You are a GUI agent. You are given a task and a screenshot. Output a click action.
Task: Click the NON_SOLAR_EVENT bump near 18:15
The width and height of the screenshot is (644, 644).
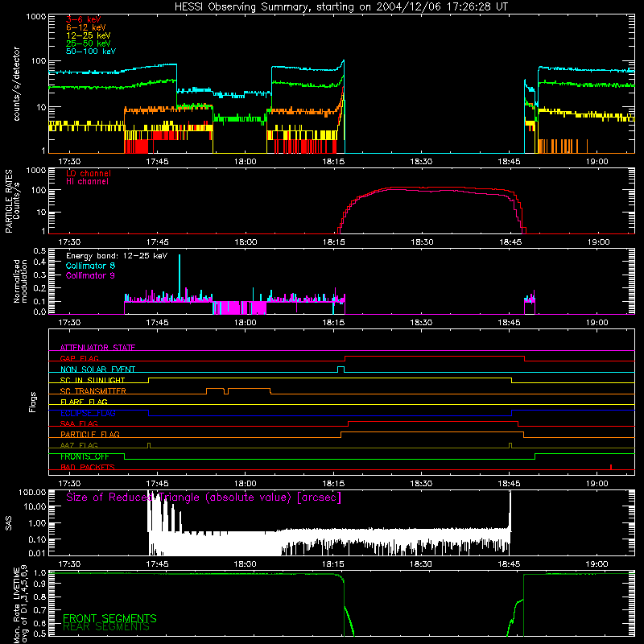pyautogui.click(x=341, y=369)
